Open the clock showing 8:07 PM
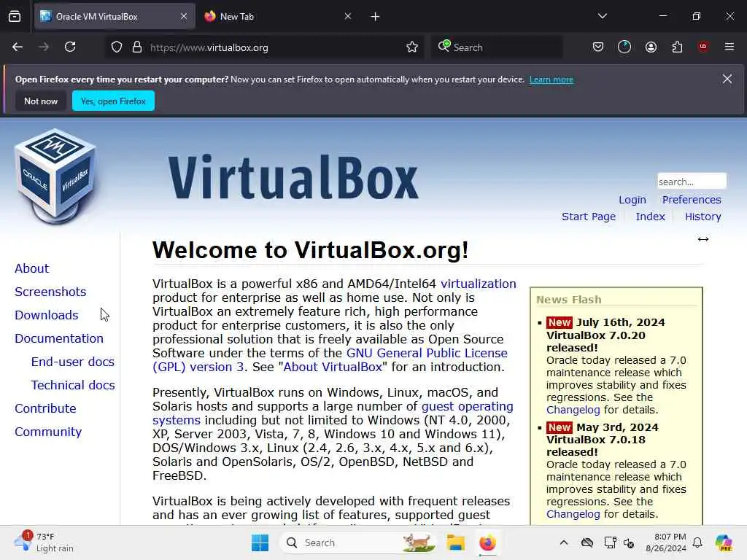This screenshot has width=747, height=560. (x=665, y=542)
